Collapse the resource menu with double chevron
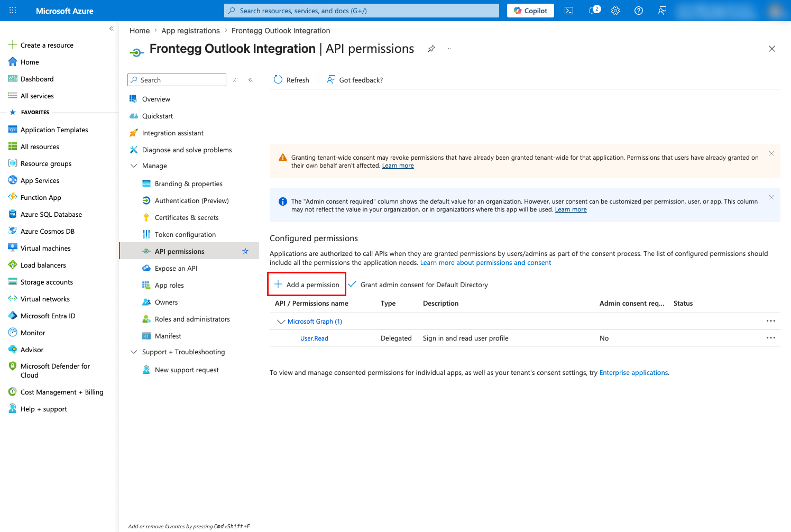This screenshot has height=532, width=791. coord(251,80)
